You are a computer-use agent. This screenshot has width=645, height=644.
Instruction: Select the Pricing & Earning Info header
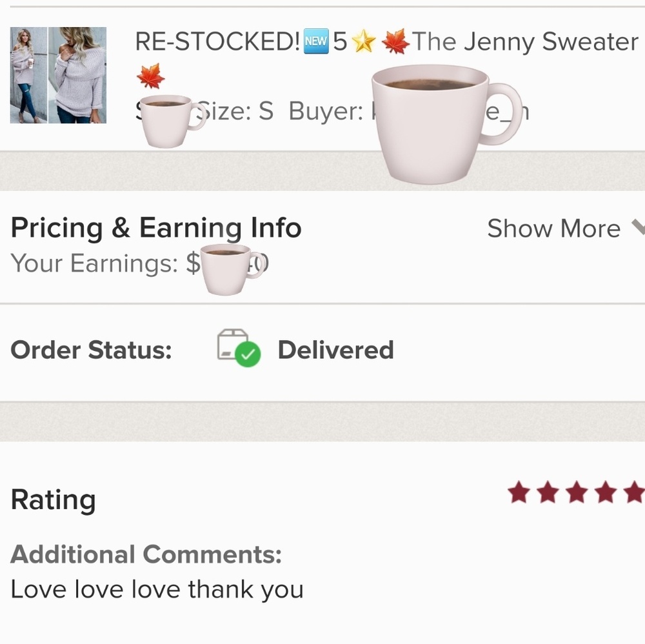pyautogui.click(x=156, y=227)
